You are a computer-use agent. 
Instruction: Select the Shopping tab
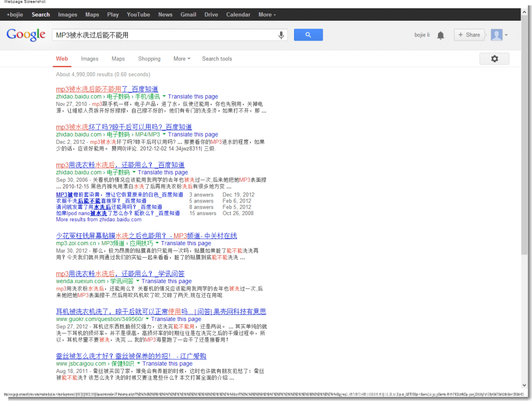pyautogui.click(x=149, y=59)
